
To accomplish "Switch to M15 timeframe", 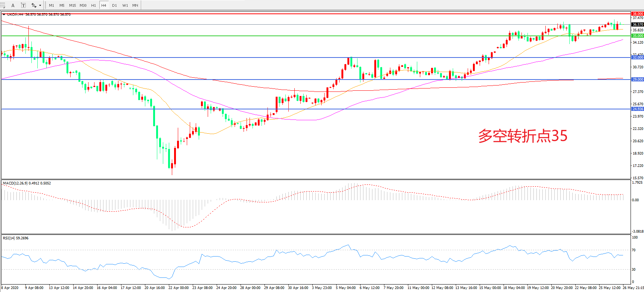I will (x=72, y=5).
